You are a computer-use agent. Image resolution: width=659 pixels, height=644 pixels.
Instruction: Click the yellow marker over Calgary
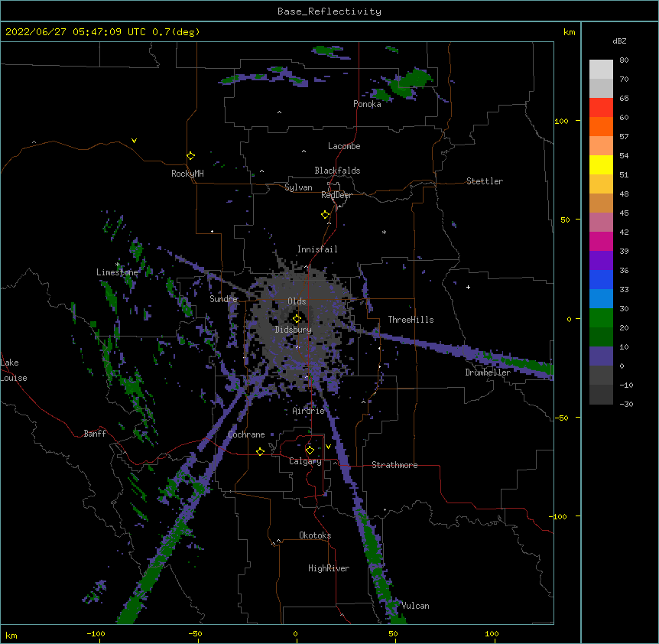pyautogui.click(x=310, y=450)
